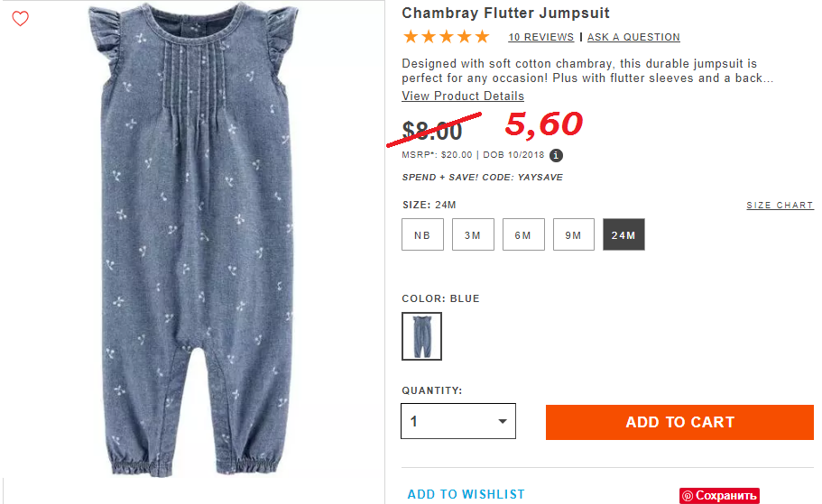Click the quantity dropdown arrow
Viewport: 822px width, 504px height.
(503, 421)
